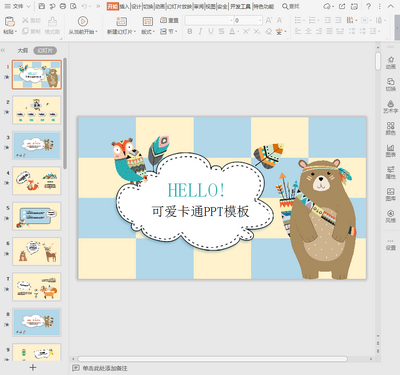Click the New Slide icon

coord(121,21)
